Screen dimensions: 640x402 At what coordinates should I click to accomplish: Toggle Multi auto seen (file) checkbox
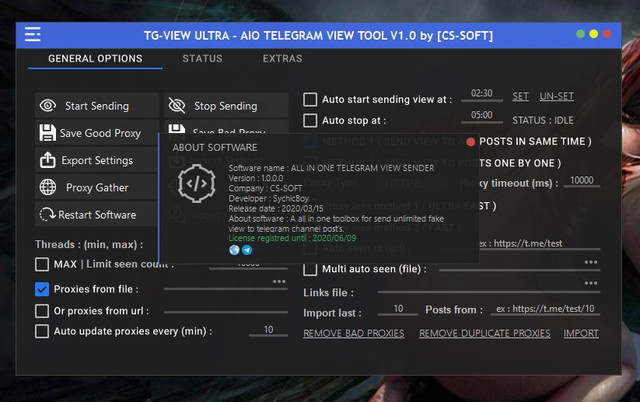310,269
